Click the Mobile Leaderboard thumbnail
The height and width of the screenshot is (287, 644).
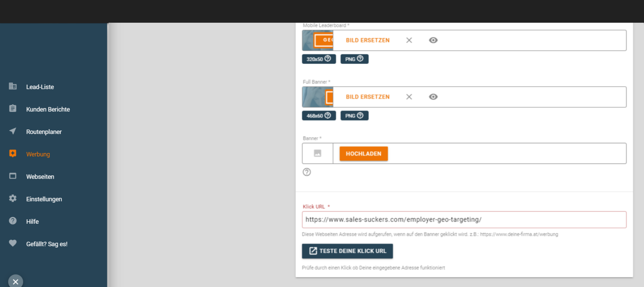tap(318, 40)
